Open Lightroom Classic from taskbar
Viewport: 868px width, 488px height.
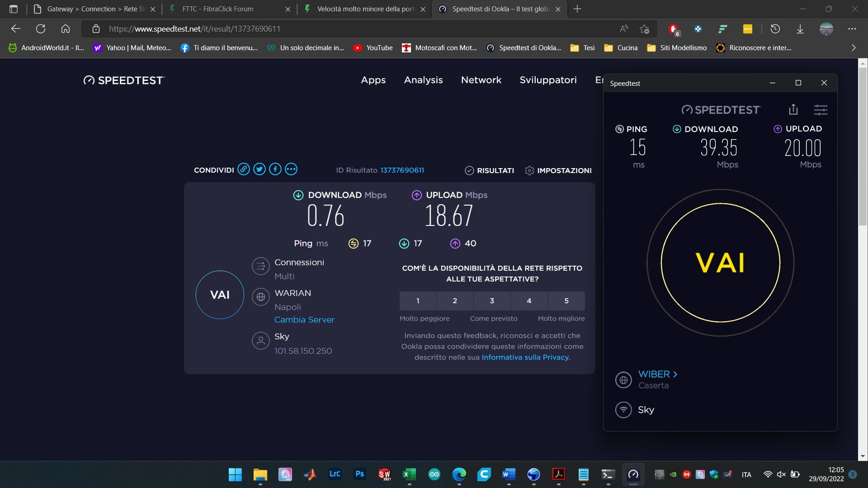pos(335,474)
